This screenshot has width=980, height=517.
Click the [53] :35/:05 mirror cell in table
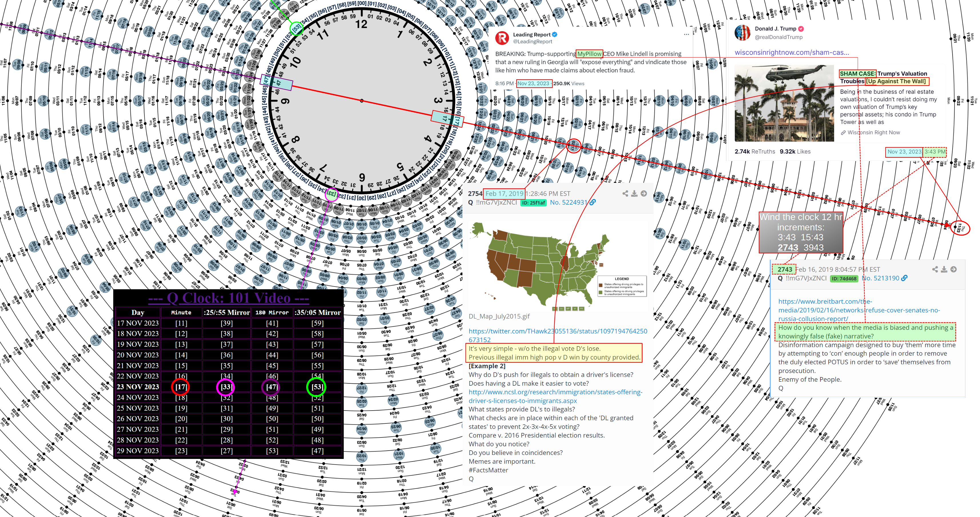pos(317,387)
